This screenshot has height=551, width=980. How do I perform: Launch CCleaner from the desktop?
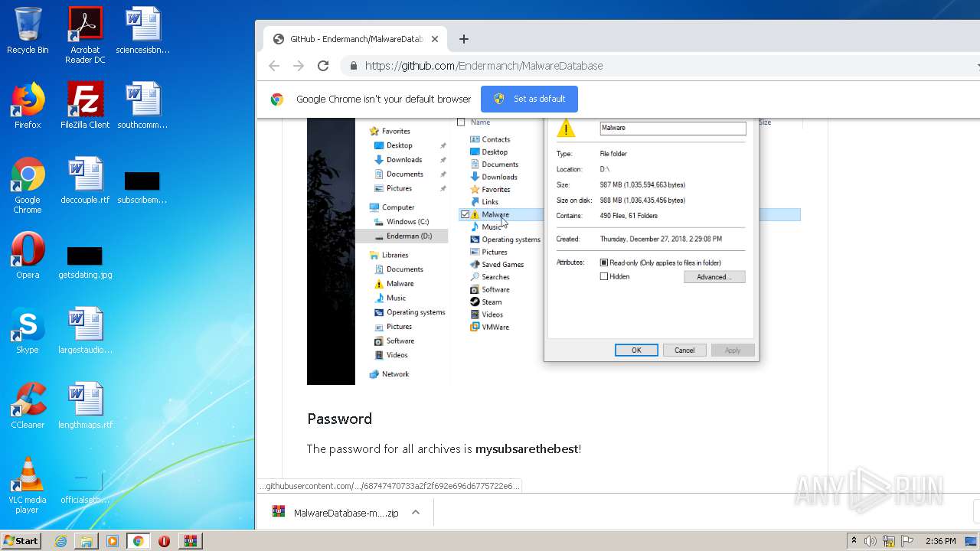click(28, 406)
